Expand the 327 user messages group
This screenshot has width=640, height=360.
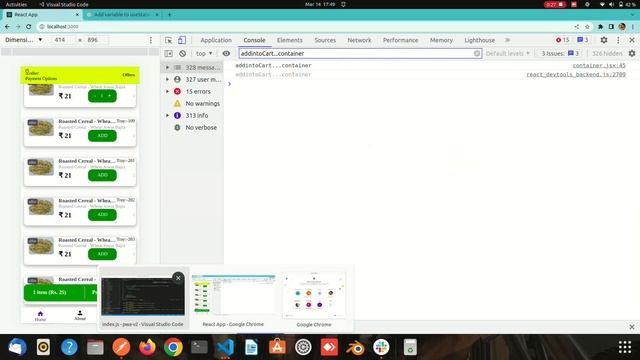tap(167, 79)
